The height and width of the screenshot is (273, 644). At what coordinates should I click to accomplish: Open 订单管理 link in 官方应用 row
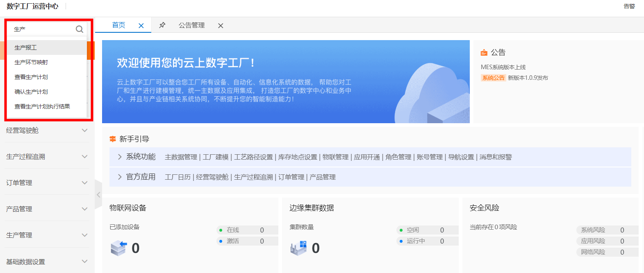[291, 177]
